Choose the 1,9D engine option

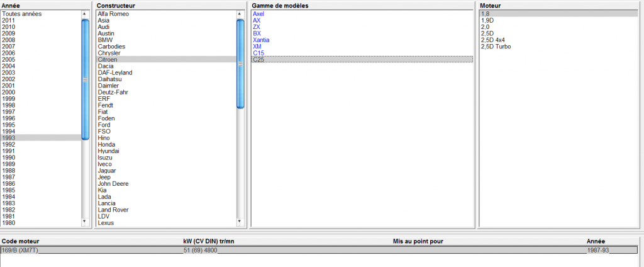tap(487, 20)
